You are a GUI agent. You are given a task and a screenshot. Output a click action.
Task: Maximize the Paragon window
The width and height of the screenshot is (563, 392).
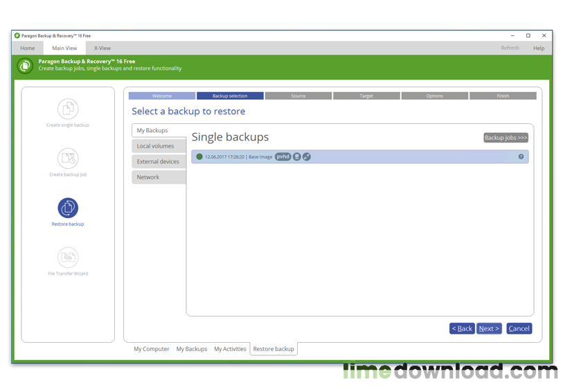point(528,35)
